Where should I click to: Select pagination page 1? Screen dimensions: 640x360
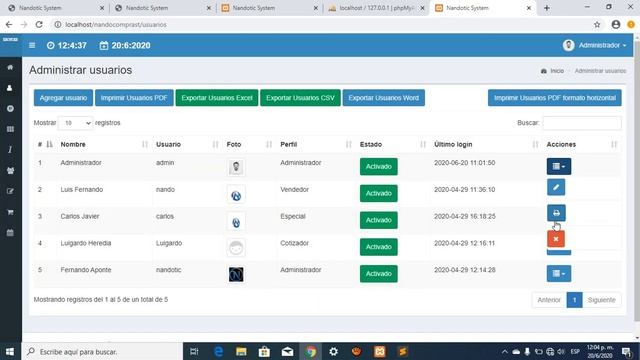574,300
